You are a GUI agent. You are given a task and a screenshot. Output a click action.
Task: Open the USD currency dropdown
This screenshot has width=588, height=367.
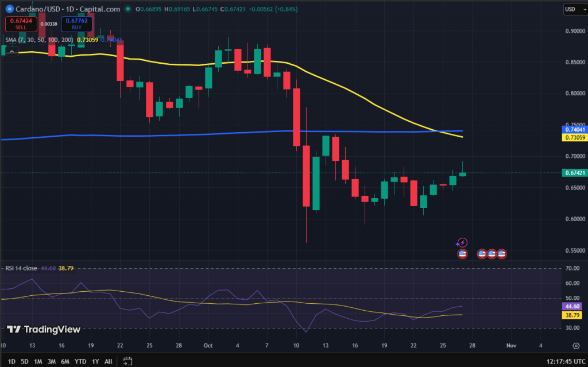[x=575, y=9]
